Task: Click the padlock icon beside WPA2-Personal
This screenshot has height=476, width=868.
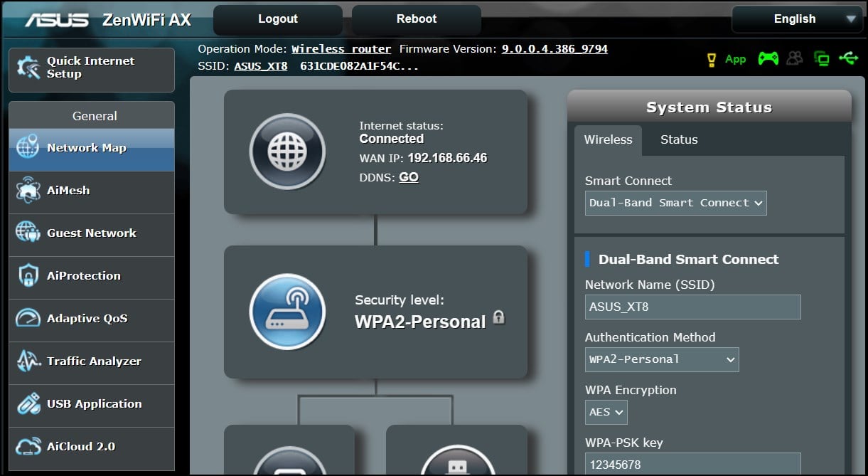Action: (x=499, y=317)
